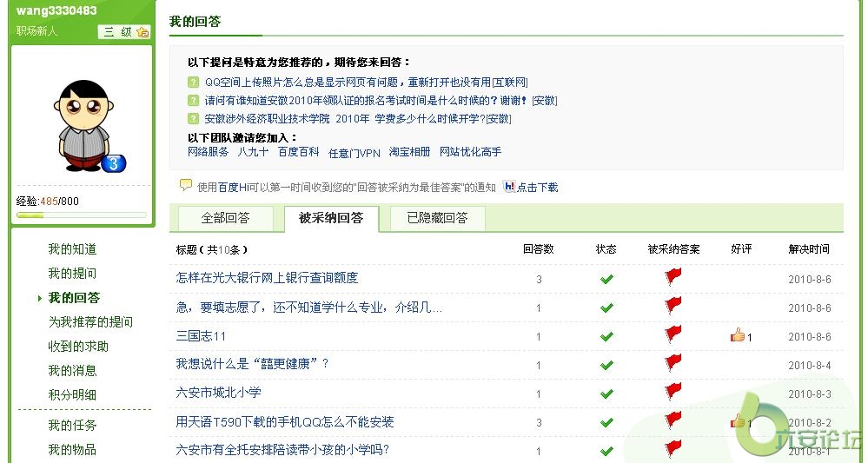The width and height of the screenshot is (868, 463).
Task: Click thumbs-up icon in 天语T590 row
Action: pos(738,421)
